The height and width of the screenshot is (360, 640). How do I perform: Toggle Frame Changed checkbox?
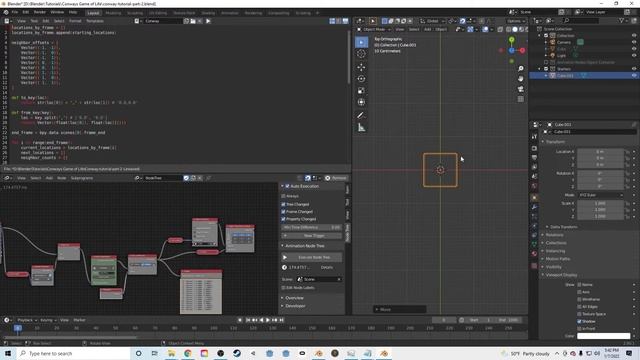(283, 211)
